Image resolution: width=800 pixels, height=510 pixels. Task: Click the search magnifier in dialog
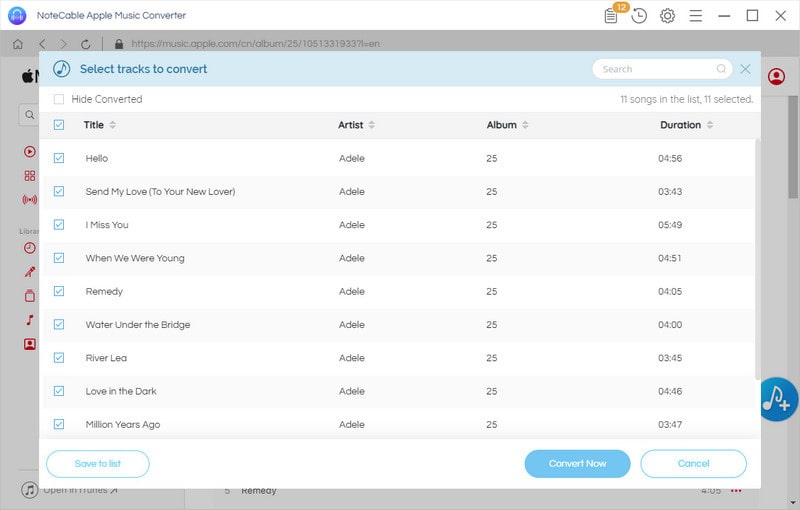coord(721,69)
